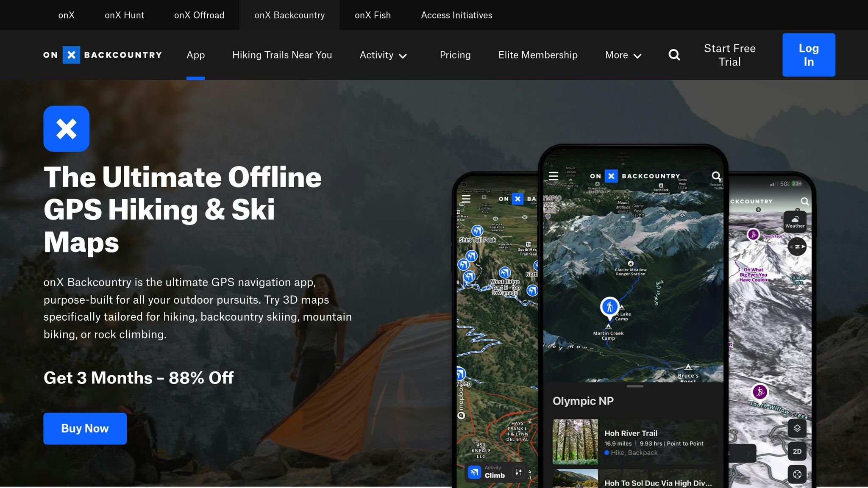Viewport: 868px width, 488px height.
Task: Expand the Activity dropdown menu
Action: (383, 55)
